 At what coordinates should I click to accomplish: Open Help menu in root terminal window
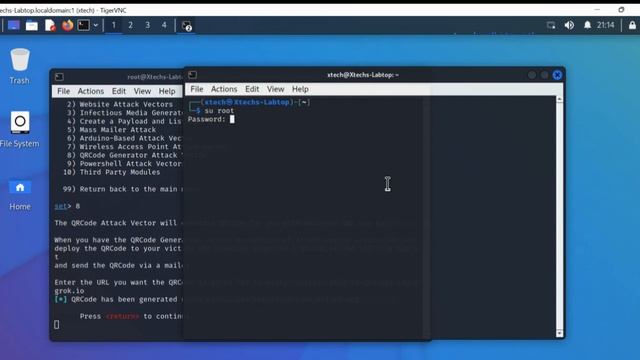point(167,91)
